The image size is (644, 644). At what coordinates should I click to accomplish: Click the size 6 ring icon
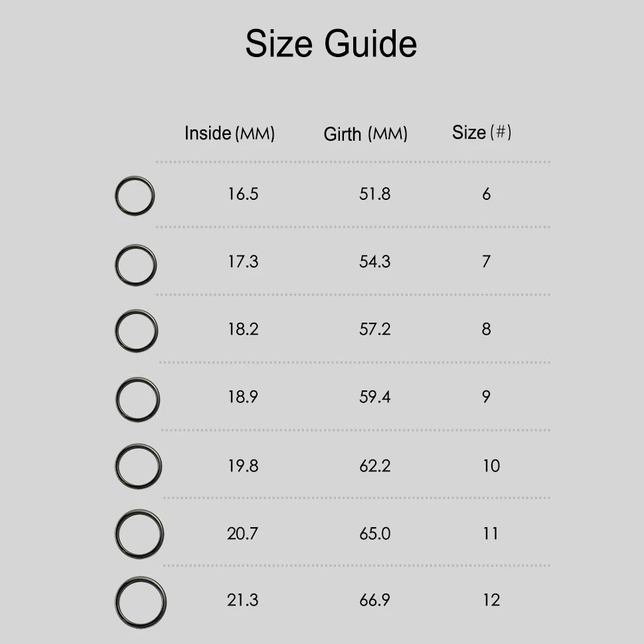[x=135, y=196]
